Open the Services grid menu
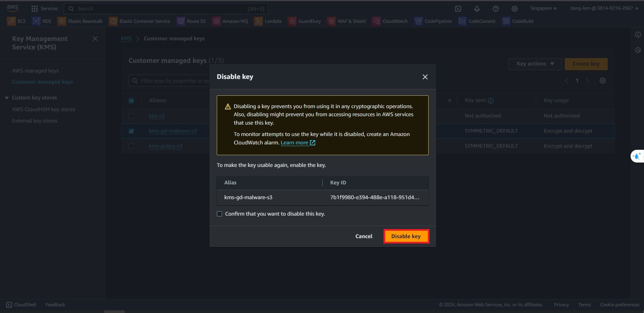Image resolution: width=644 pixels, height=313 pixels. (x=35, y=9)
